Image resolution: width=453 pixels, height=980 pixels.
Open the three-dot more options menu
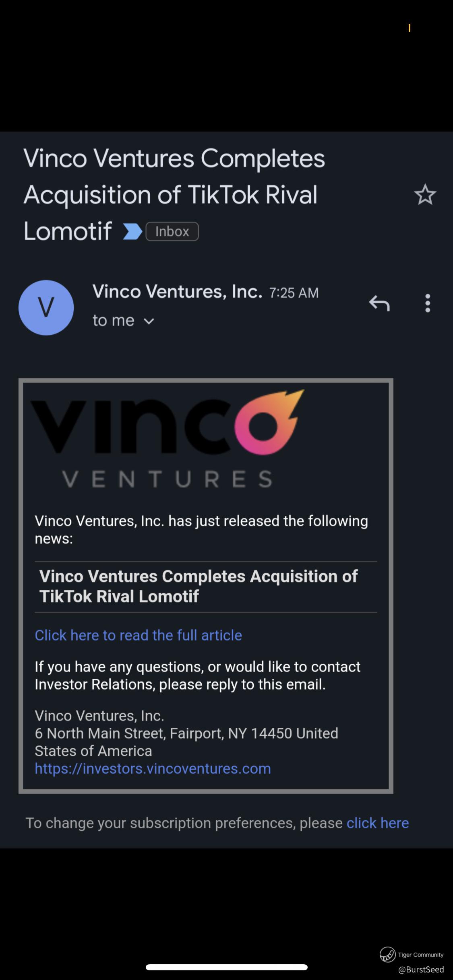coord(428,303)
